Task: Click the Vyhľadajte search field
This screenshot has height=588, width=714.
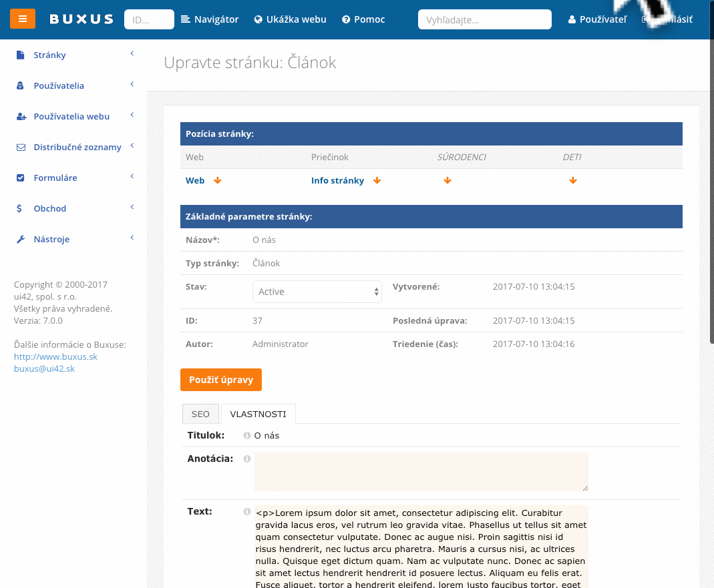Action: tap(484, 19)
